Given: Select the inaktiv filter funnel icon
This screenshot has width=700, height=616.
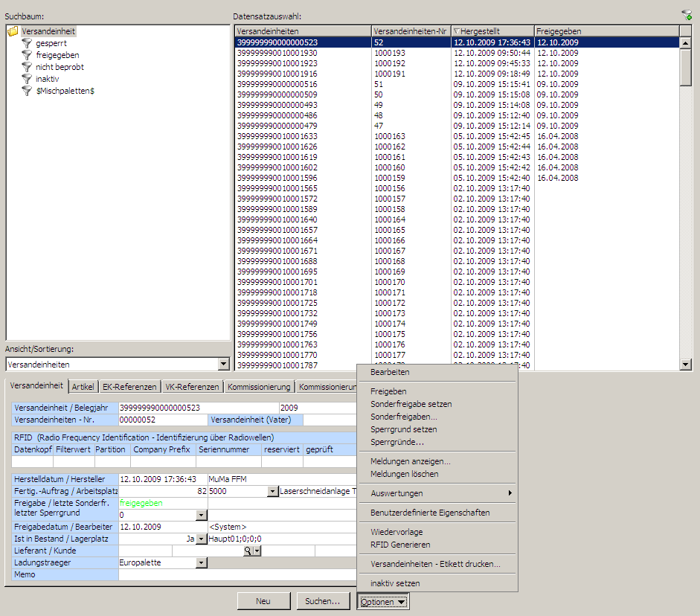Looking at the screenshot, I should pyautogui.click(x=27, y=79).
